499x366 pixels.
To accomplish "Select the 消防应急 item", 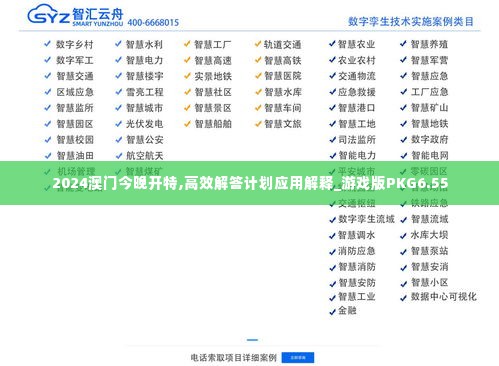I will 357,251.
